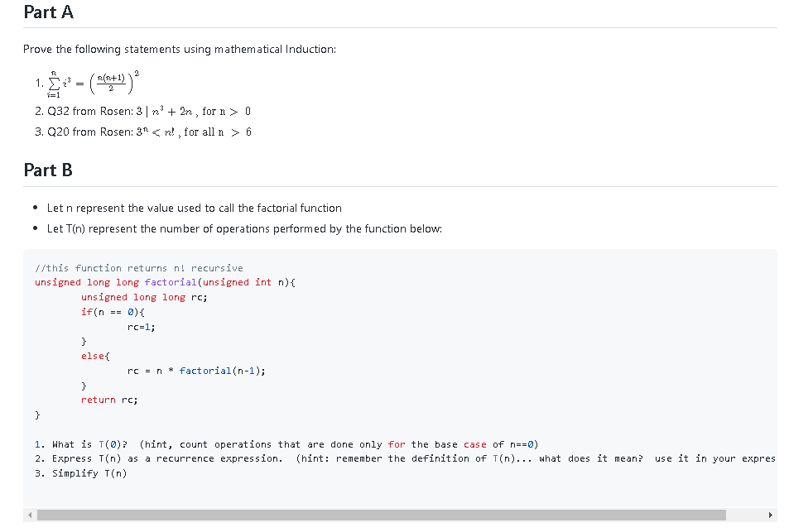Image resolution: width=789 pixels, height=532 pixels.
Task: Click the left scroll arrow of the scrollbar
Action: tap(29, 515)
